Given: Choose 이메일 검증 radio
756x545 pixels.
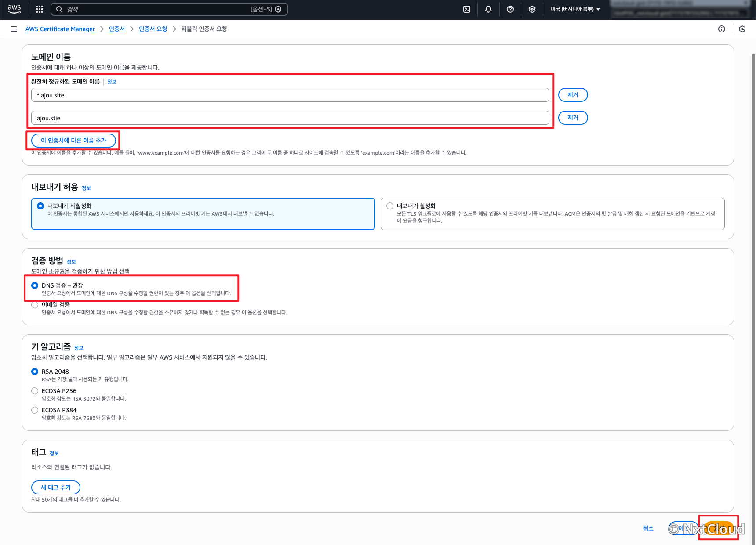Looking at the screenshot, I should point(35,305).
